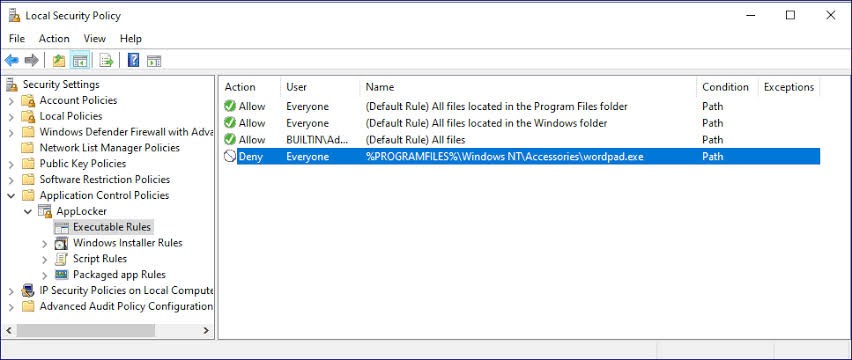The width and height of the screenshot is (852, 360).
Task: Toggle the Show/Hide Action Pane icon
Action: (154, 61)
